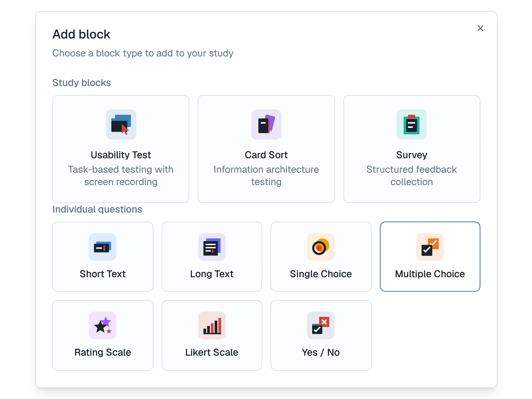Click the Short Text field icon
Viewport: 532px width, 399px height.
(x=102, y=247)
